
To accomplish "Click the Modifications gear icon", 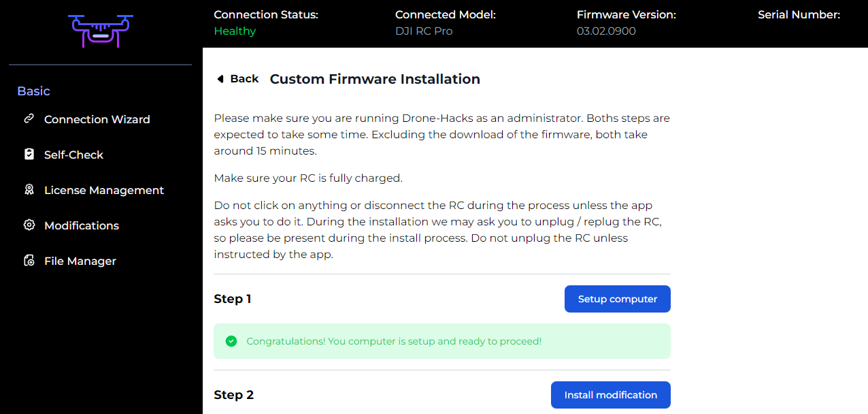I will [x=29, y=225].
